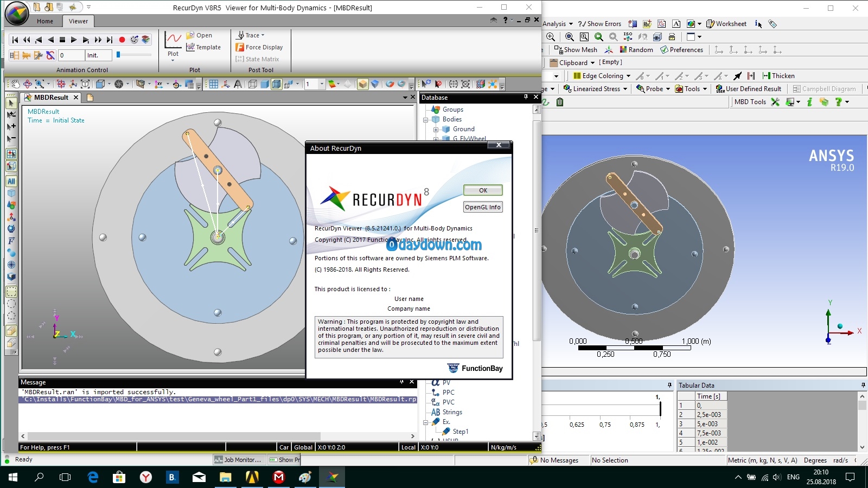Screen dimensions: 868x488
Task: Open a plot file with Open button
Action: coord(199,35)
